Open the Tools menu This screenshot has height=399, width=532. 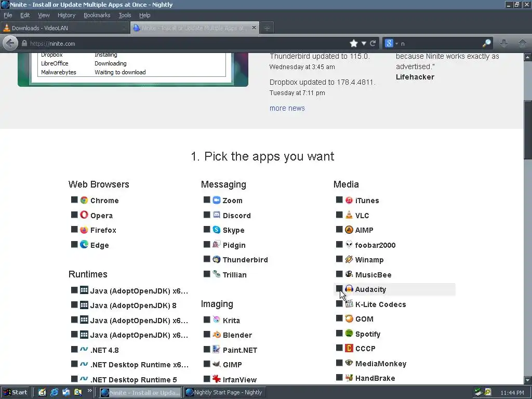pos(125,15)
